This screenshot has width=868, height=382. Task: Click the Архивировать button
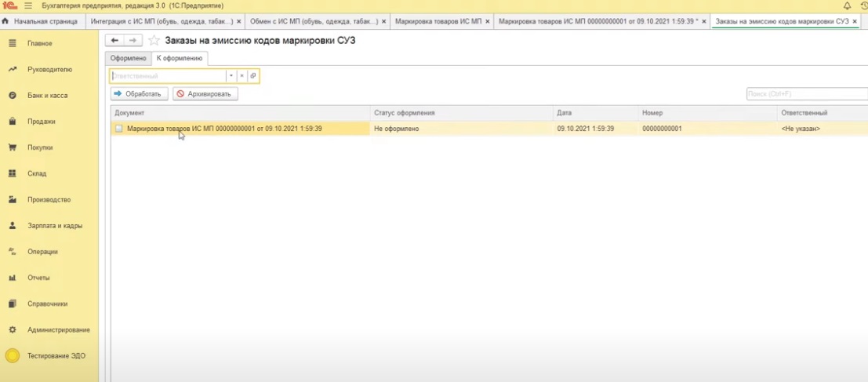click(205, 94)
